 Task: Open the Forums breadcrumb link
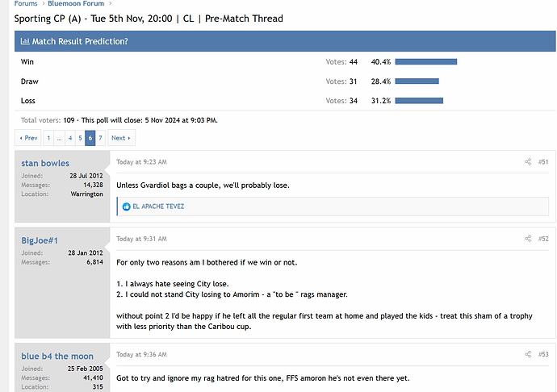pos(25,3)
